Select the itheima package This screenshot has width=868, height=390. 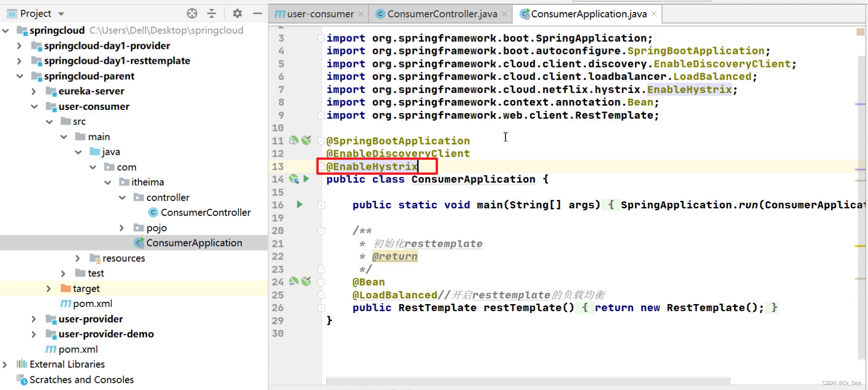pyautogui.click(x=147, y=182)
